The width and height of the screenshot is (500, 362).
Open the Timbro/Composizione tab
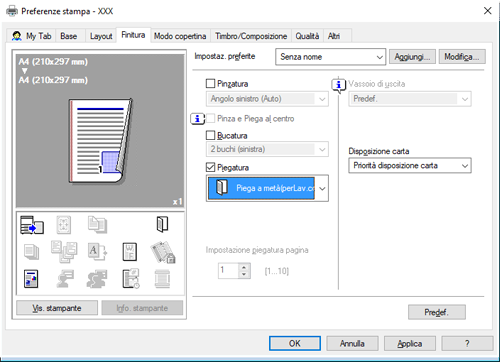pyautogui.click(x=251, y=36)
